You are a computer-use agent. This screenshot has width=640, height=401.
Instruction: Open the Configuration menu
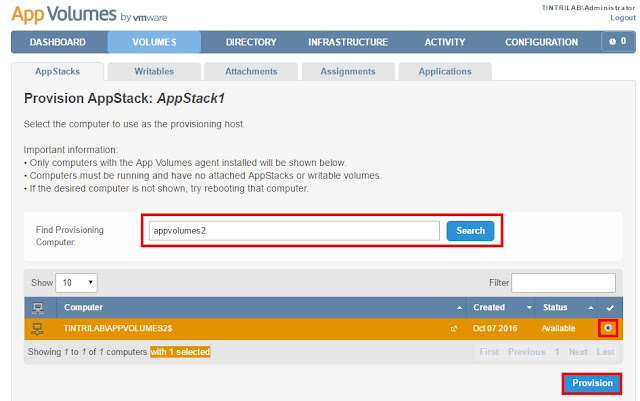click(x=541, y=42)
